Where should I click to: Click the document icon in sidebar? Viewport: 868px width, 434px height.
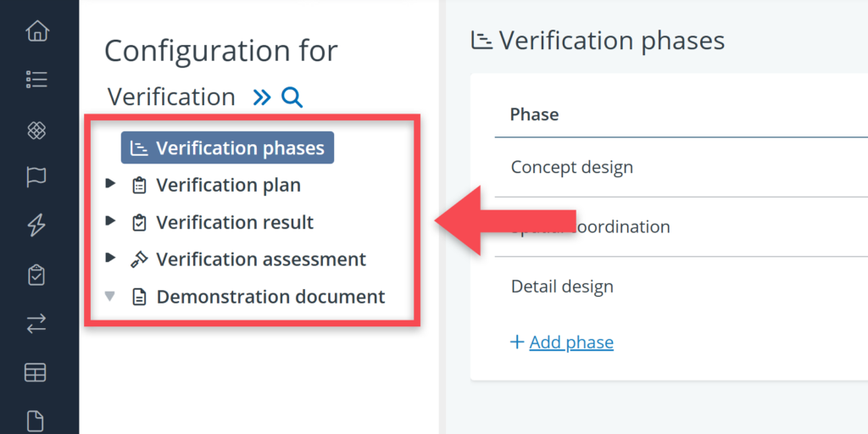point(36,420)
